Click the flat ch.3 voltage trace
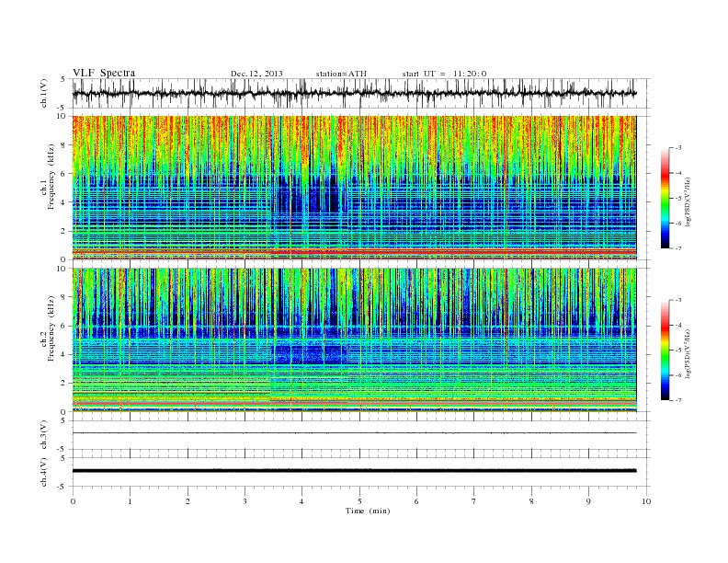 pos(354,433)
